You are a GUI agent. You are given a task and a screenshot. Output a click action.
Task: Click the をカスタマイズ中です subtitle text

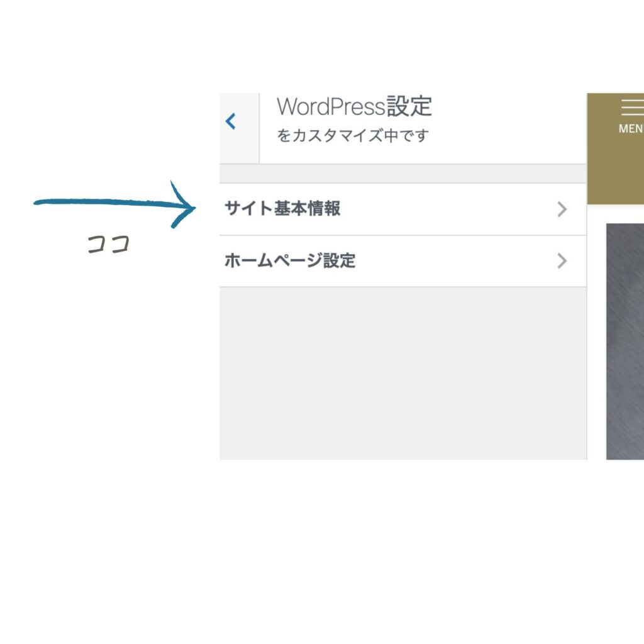(353, 135)
